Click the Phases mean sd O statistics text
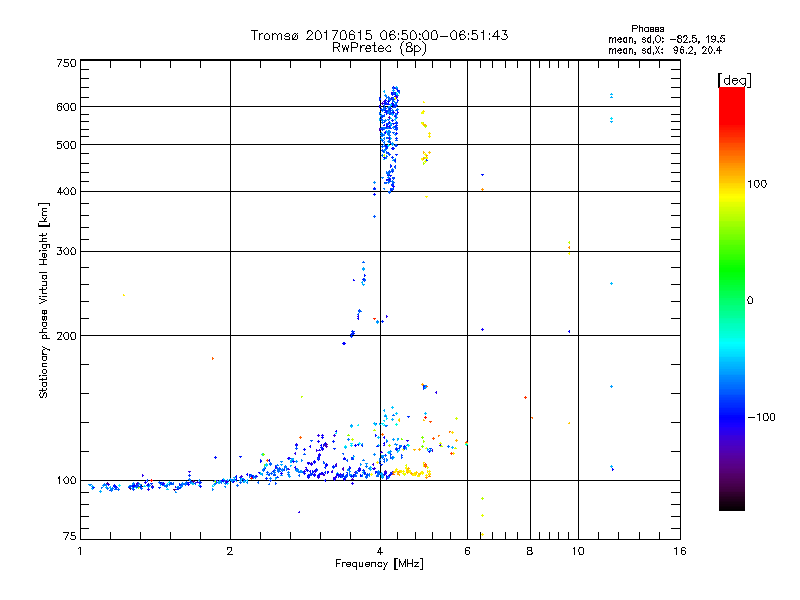The height and width of the screenshot is (600, 800). click(666, 39)
